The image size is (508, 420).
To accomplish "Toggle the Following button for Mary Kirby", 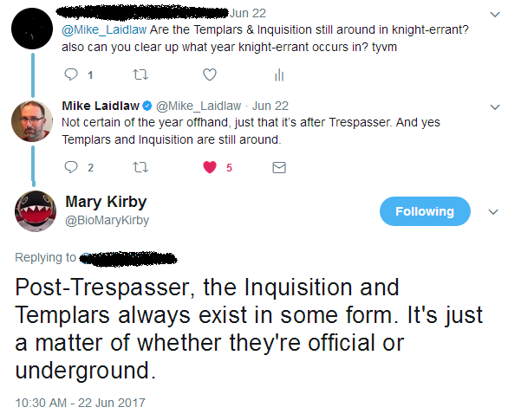I will click(x=425, y=211).
